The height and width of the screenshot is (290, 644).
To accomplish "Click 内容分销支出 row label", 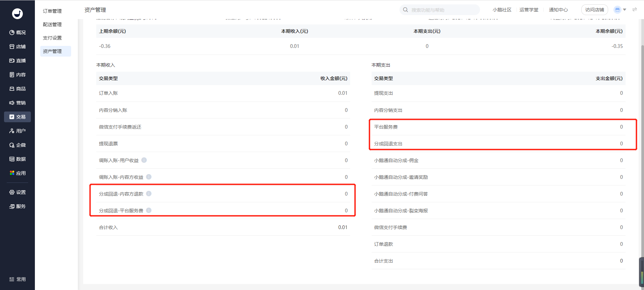I will pyautogui.click(x=388, y=110).
